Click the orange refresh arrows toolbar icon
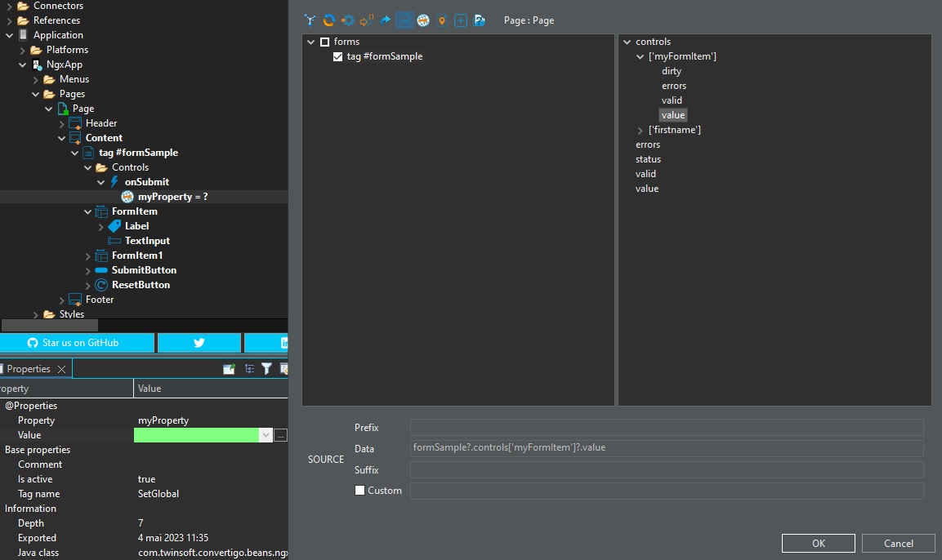Screen dimensions: 942x560 (329, 20)
